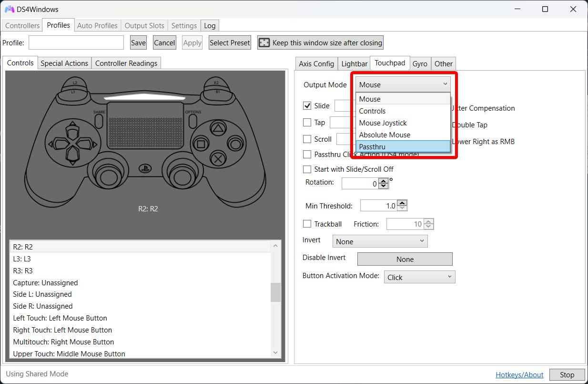
Task: Open the Hotkeys/About link
Action: tap(519, 374)
